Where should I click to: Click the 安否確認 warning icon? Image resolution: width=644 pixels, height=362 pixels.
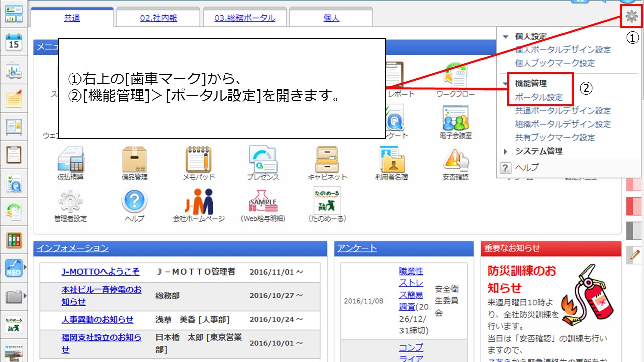click(x=455, y=160)
